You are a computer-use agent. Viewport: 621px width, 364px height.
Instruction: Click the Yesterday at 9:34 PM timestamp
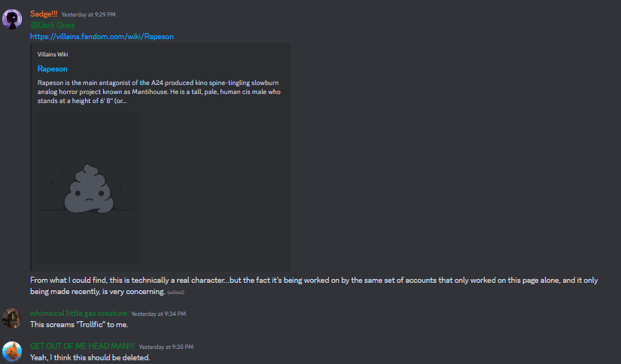[x=158, y=314]
